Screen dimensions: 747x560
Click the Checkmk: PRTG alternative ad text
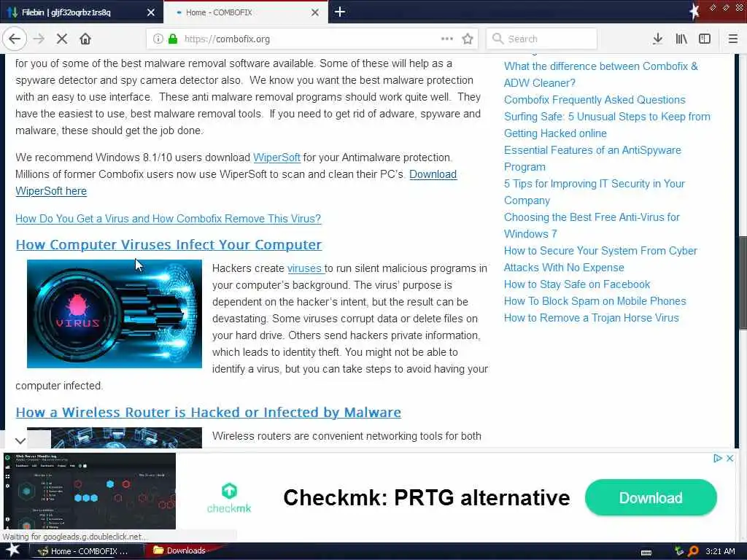[426, 497]
